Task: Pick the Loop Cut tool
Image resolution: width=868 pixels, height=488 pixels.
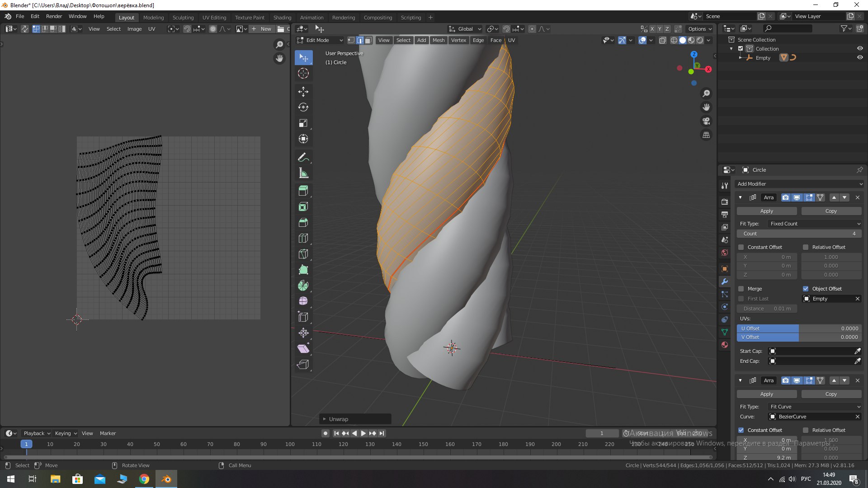Action: pyautogui.click(x=303, y=238)
